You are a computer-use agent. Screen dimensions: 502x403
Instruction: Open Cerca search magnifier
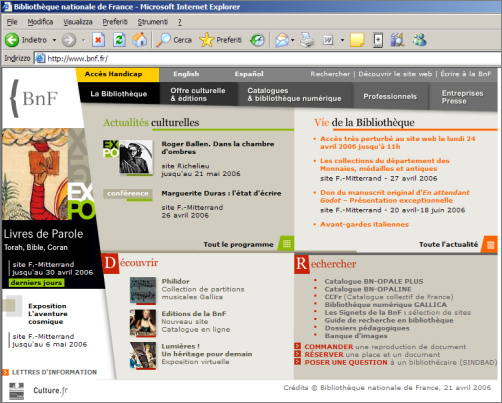tap(164, 40)
